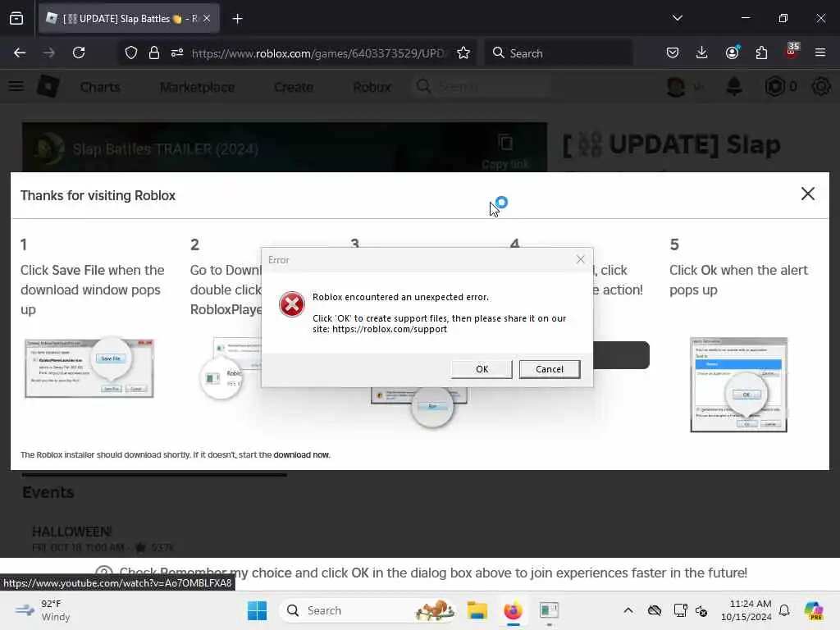Open the Marketplace nav item
Viewport: 840px width, 630px height.
tap(197, 87)
